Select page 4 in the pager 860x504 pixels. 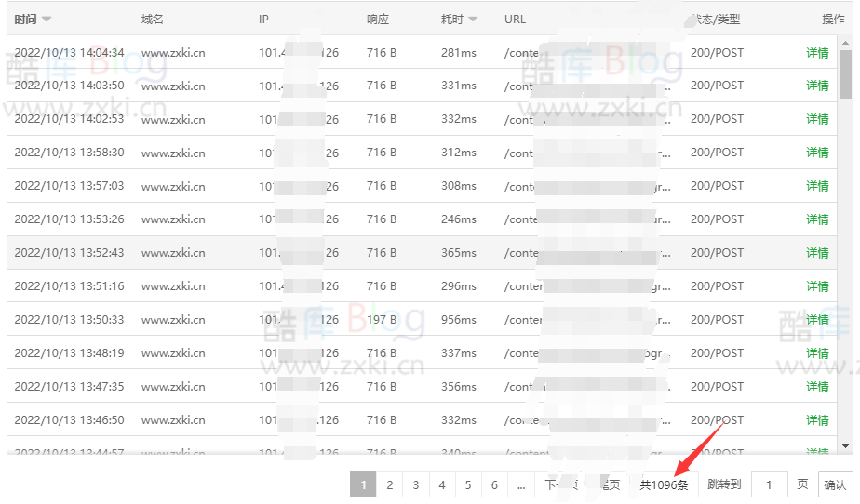(441, 484)
